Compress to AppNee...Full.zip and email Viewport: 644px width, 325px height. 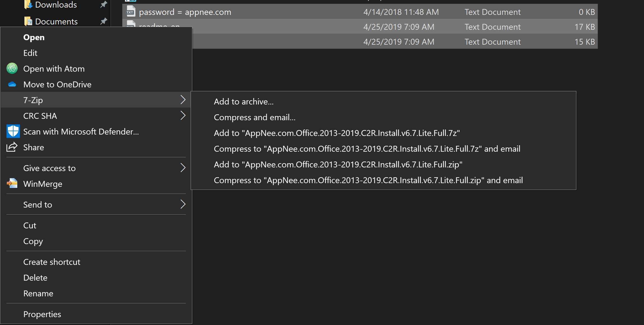point(383,180)
